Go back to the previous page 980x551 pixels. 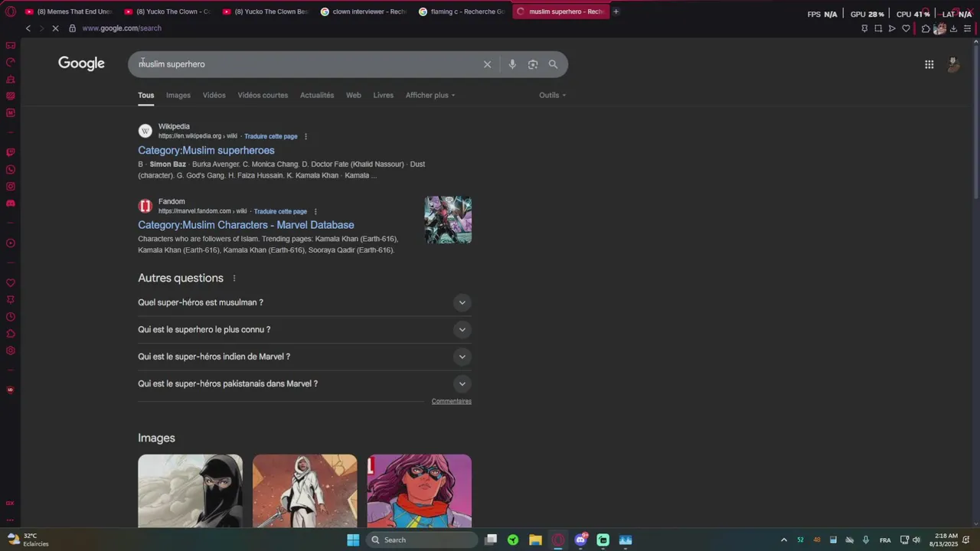click(x=28, y=28)
